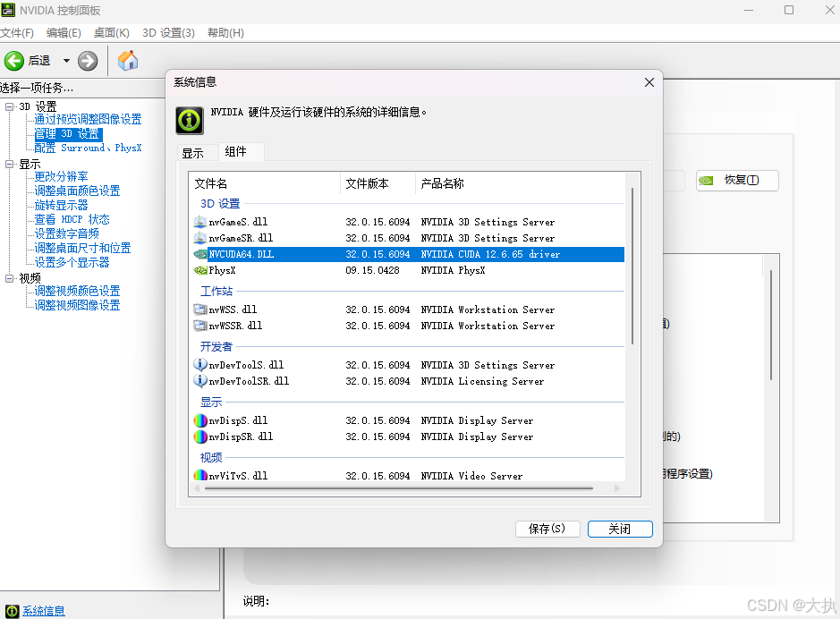Click the nvDevToolSR.dll info icon
Screen dimensions: 840x619
click(x=199, y=381)
